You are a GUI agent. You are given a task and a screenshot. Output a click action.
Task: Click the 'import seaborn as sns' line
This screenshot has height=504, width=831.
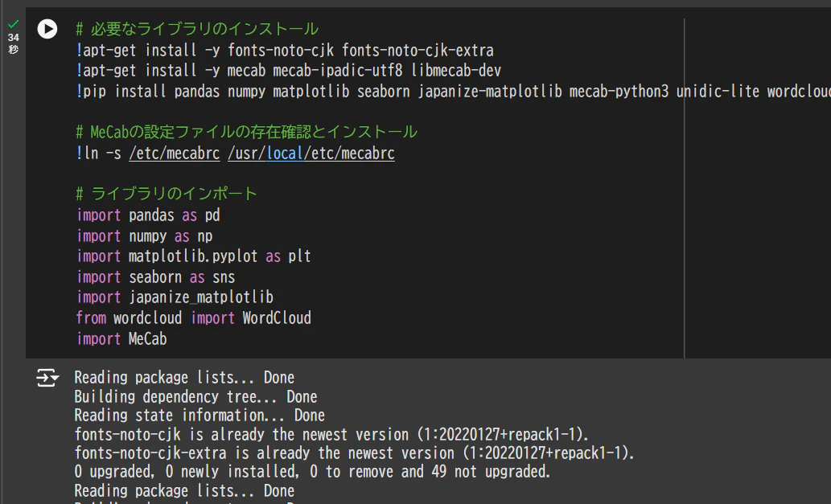click(156, 277)
